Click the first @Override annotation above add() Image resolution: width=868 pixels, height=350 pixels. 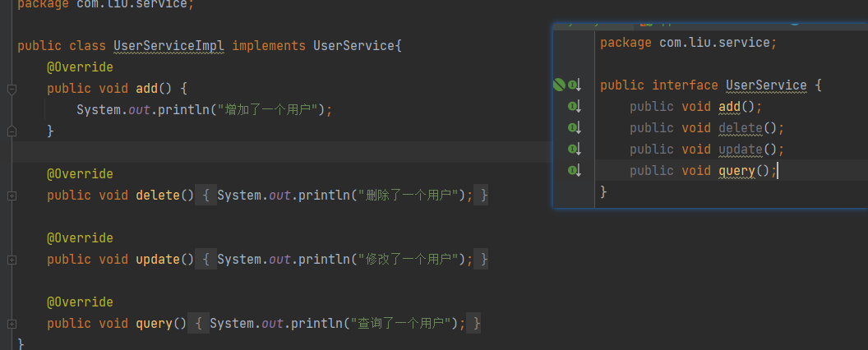click(x=80, y=67)
